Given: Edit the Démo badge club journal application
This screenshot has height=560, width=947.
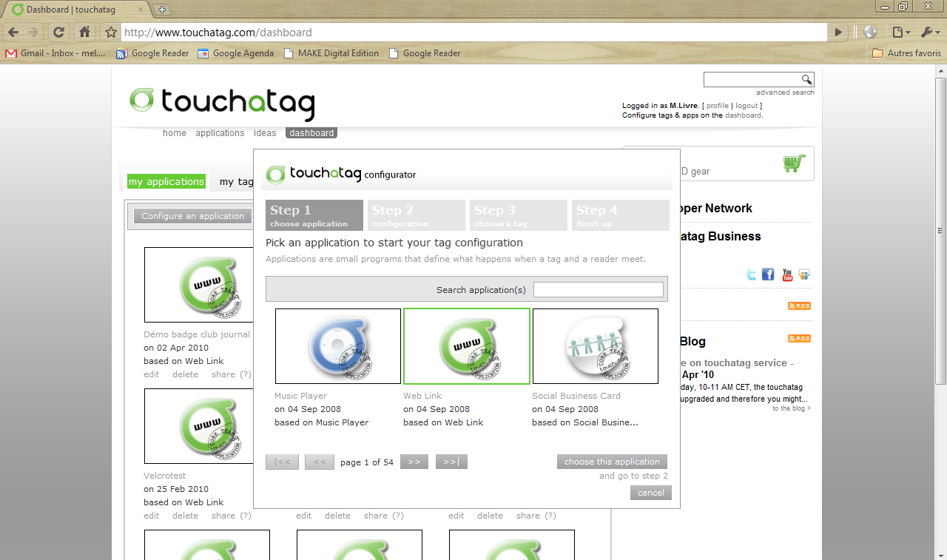Looking at the screenshot, I should (152, 374).
